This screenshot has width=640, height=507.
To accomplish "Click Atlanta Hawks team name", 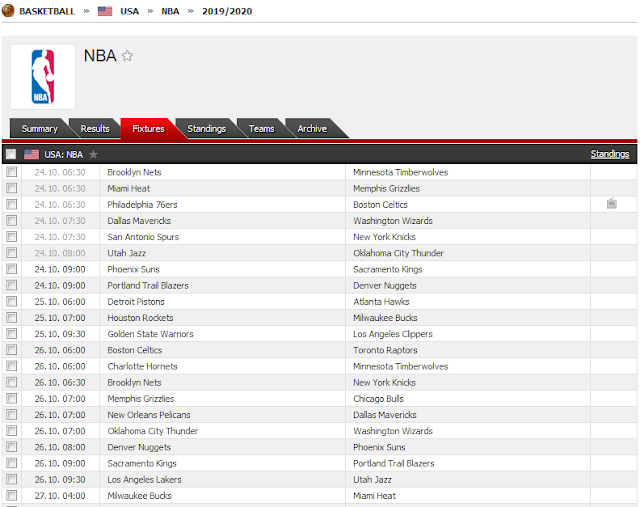I will (381, 302).
